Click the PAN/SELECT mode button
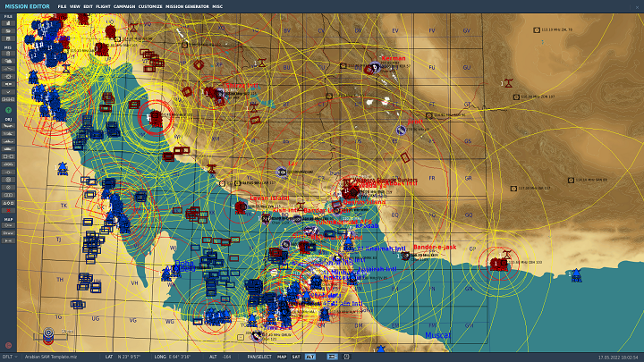644x362 pixels. (258, 357)
